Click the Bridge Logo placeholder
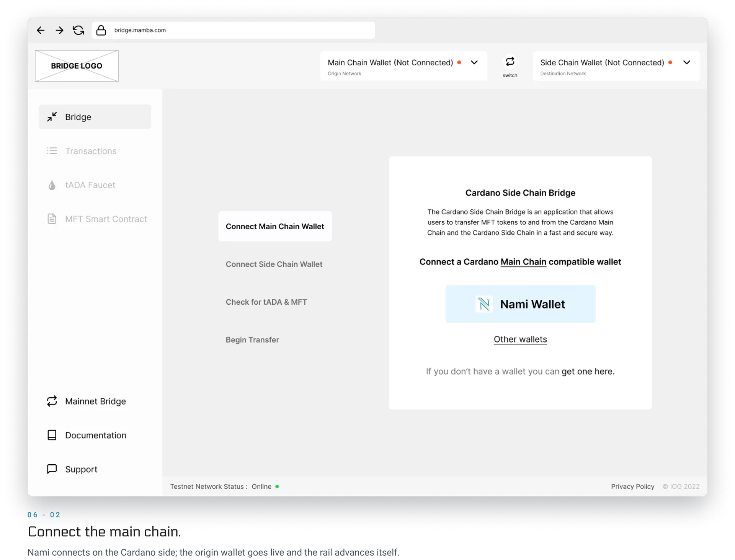The image size is (735, 560). pos(77,66)
